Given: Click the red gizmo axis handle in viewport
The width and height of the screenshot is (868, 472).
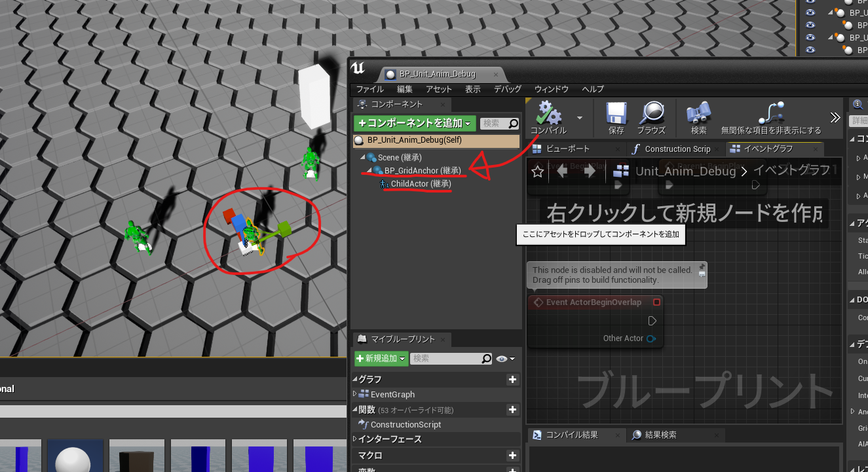Looking at the screenshot, I should coord(228,215).
